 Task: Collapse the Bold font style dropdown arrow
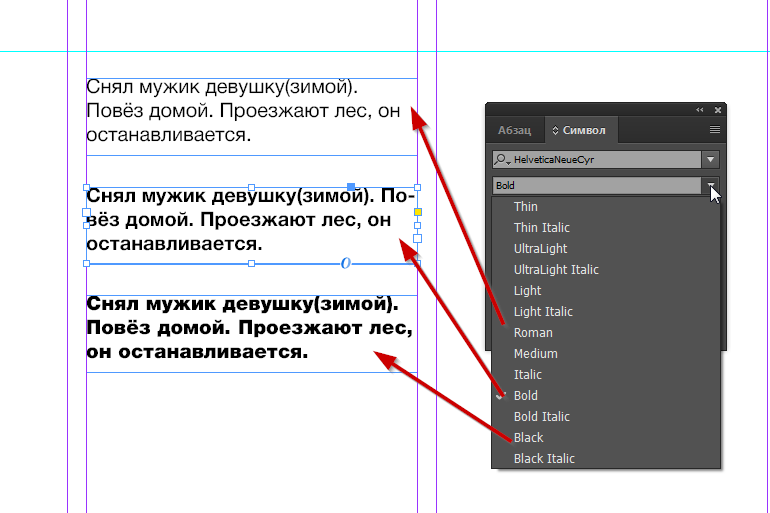[x=710, y=185]
